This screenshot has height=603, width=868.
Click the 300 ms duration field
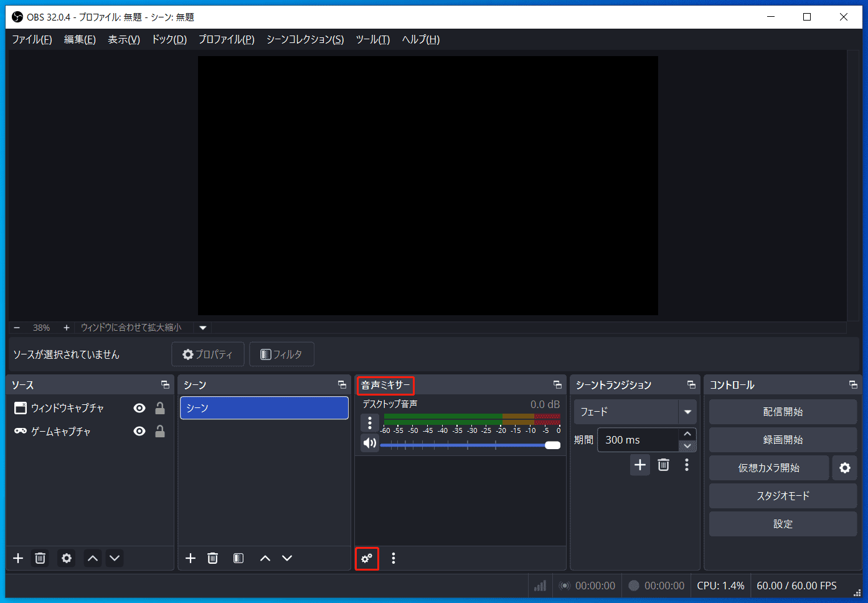(638, 440)
